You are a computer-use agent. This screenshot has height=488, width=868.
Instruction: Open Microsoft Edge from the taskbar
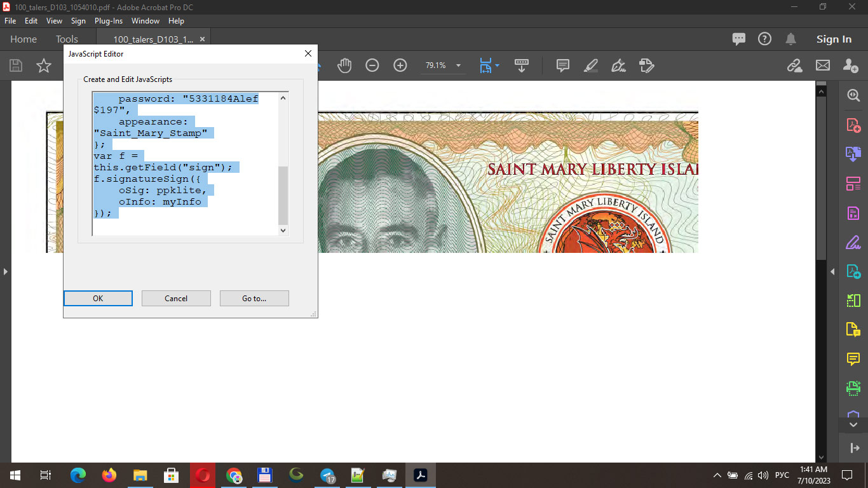click(78, 475)
